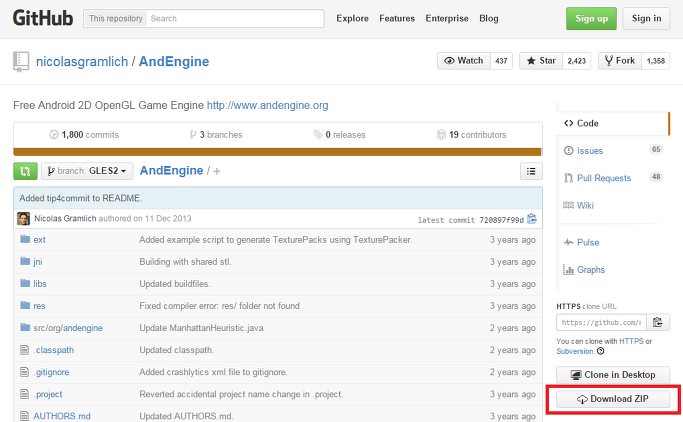The height and width of the screenshot is (422, 683).
Task: Click the HTTPS clone option link
Action: click(631, 341)
